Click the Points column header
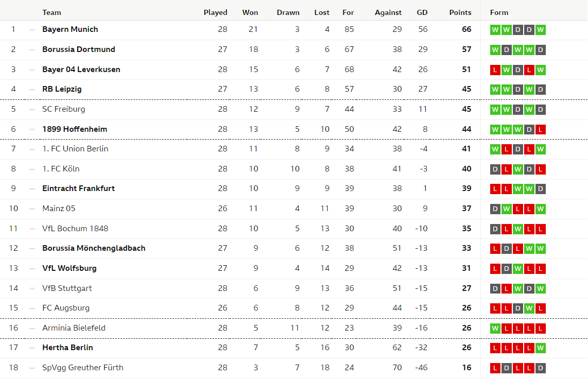The image size is (588, 379). [460, 12]
